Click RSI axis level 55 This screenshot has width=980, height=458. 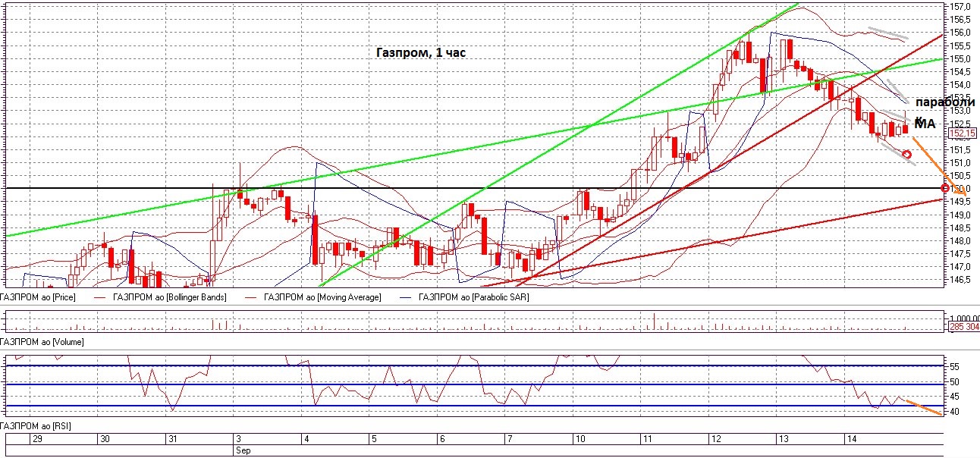tap(954, 366)
